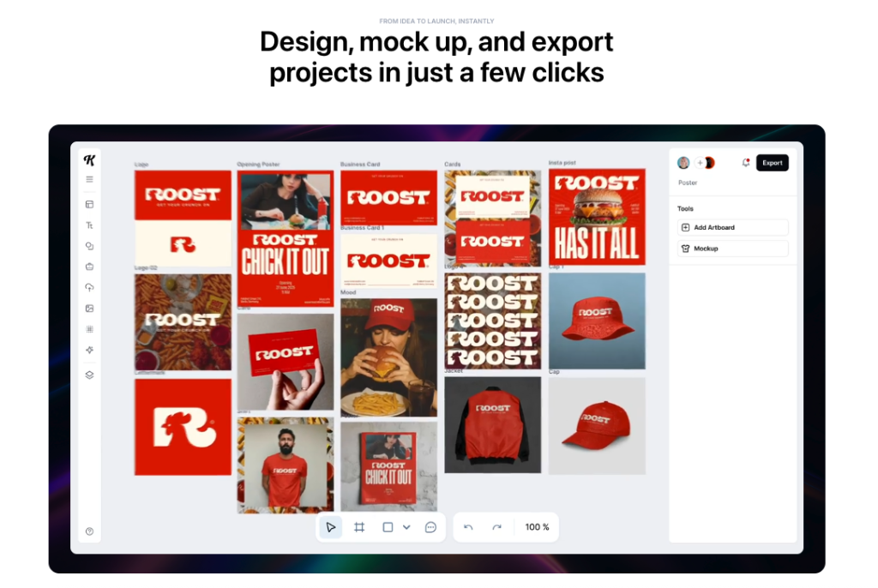
Task: Click the undo arrow
Action: (x=468, y=527)
